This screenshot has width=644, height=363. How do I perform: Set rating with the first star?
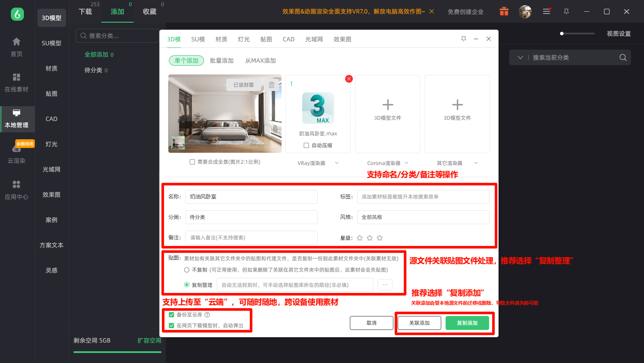coord(360,238)
